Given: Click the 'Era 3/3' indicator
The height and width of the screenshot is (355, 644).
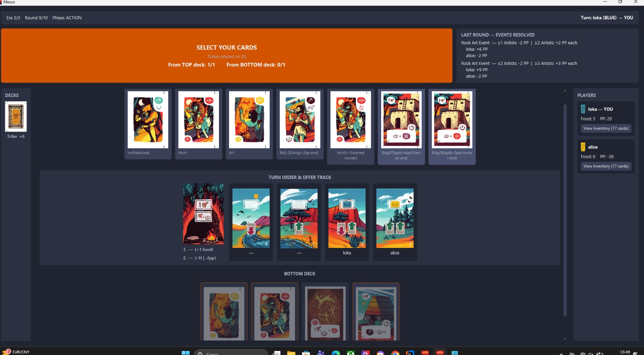Looking at the screenshot, I should (x=13, y=18).
